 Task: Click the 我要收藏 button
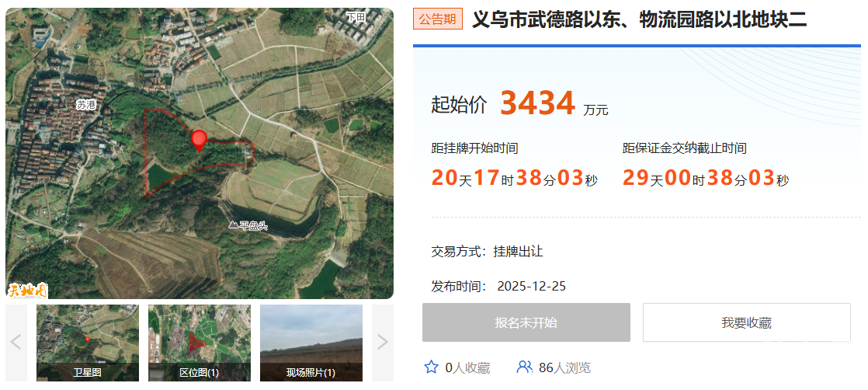click(746, 322)
